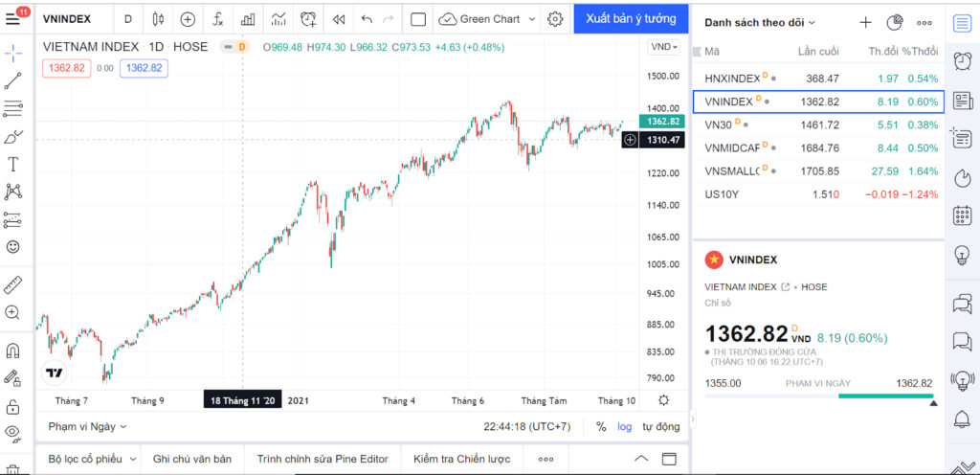980x475 pixels.
Task: Maximize the bottom panel
Action: pyautogui.click(x=669, y=459)
